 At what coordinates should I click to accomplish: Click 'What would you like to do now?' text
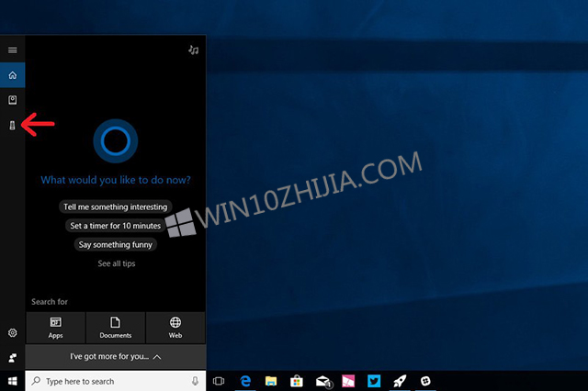(116, 180)
